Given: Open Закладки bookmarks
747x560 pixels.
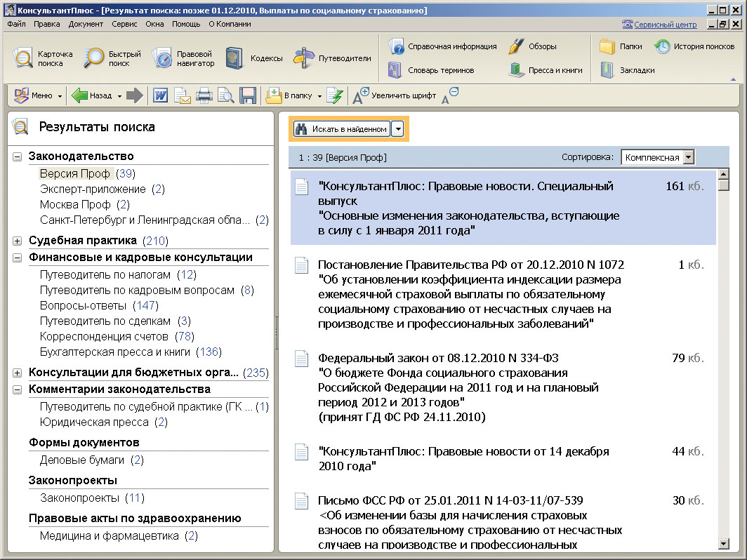Looking at the screenshot, I should [x=627, y=70].
